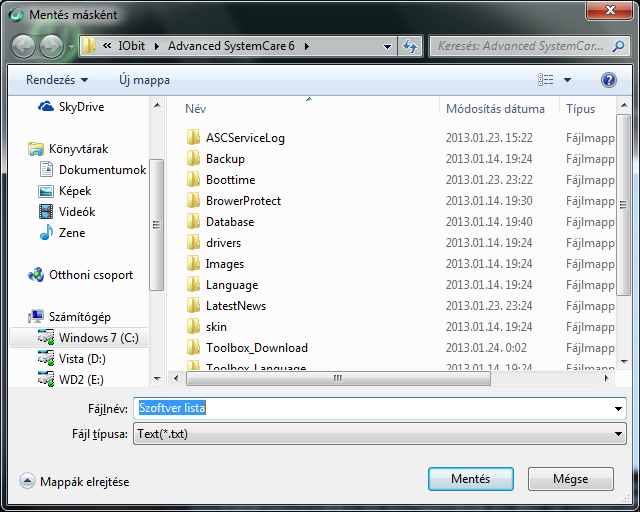The width and height of the screenshot is (640, 512).
Task: Click the Mentés button
Action: (x=471, y=479)
